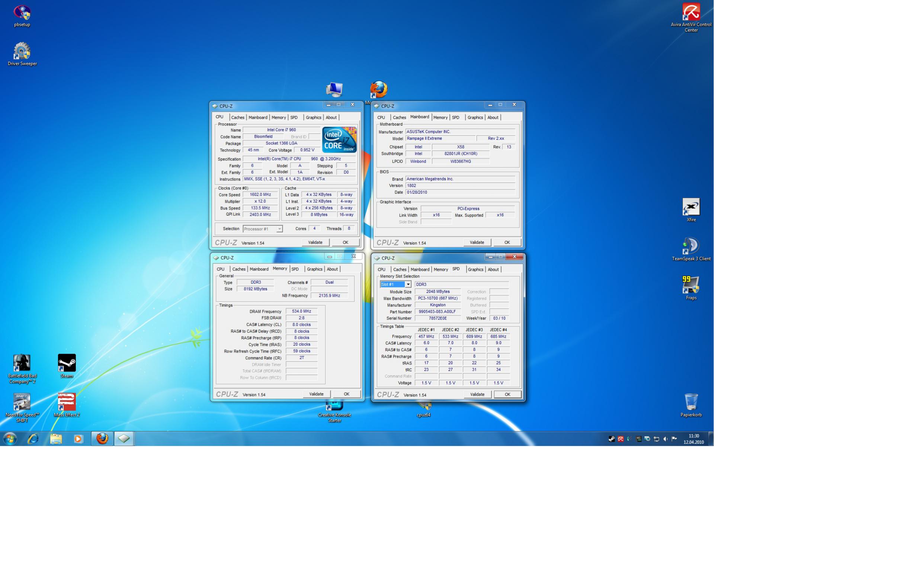Open the Windows Start menu orb
This screenshot has height=588, width=907.
(10, 438)
